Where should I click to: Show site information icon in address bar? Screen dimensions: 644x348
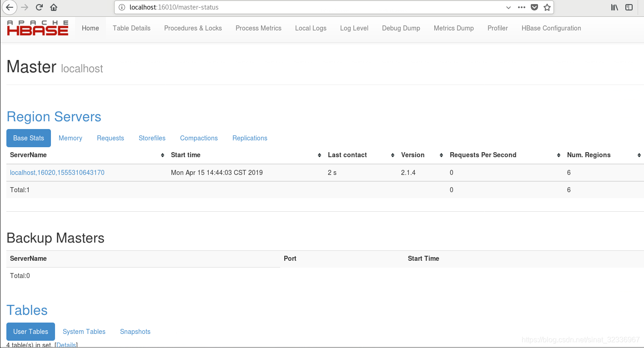coord(121,7)
